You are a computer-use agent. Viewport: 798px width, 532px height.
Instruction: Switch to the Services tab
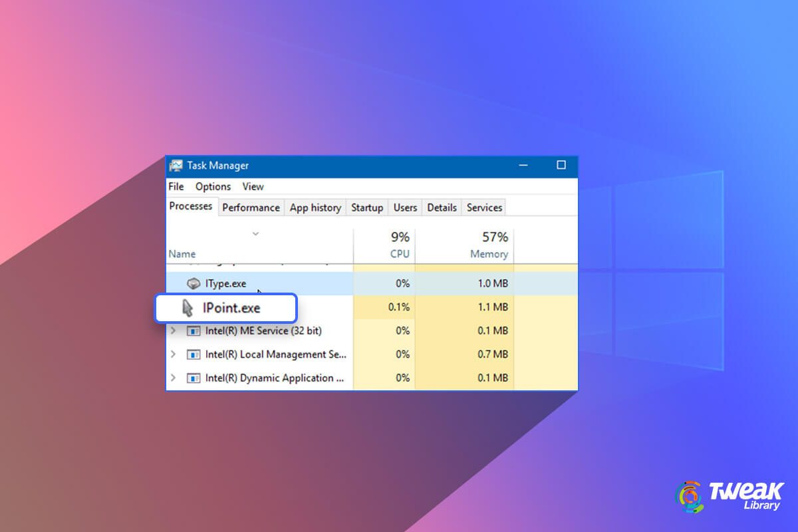pos(483,207)
